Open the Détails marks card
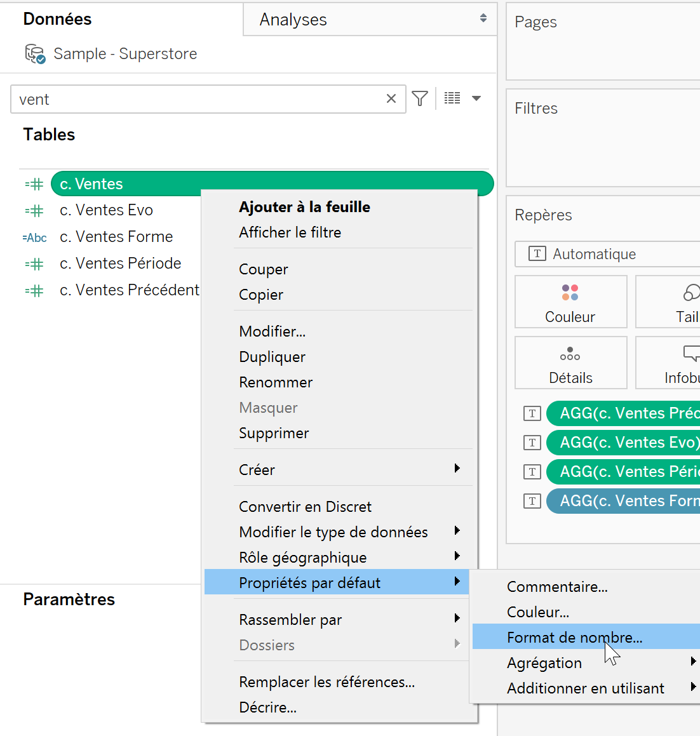700x736 pixels. point(570,363)
